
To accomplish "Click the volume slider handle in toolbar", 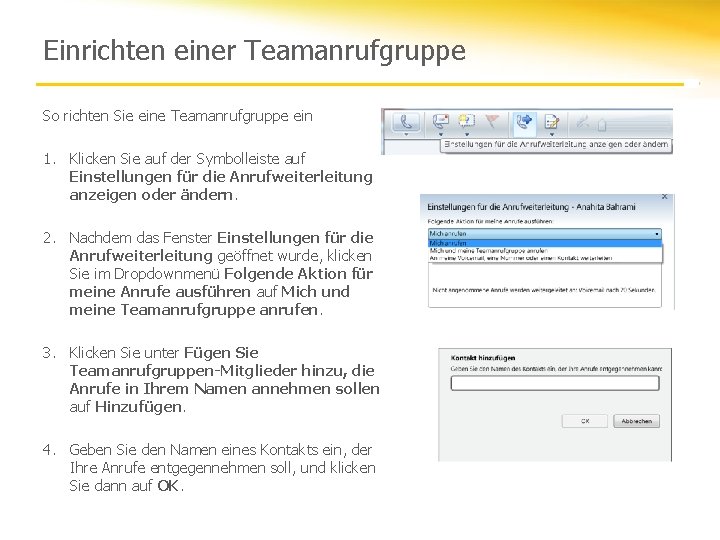I will [x=602, y=124].
